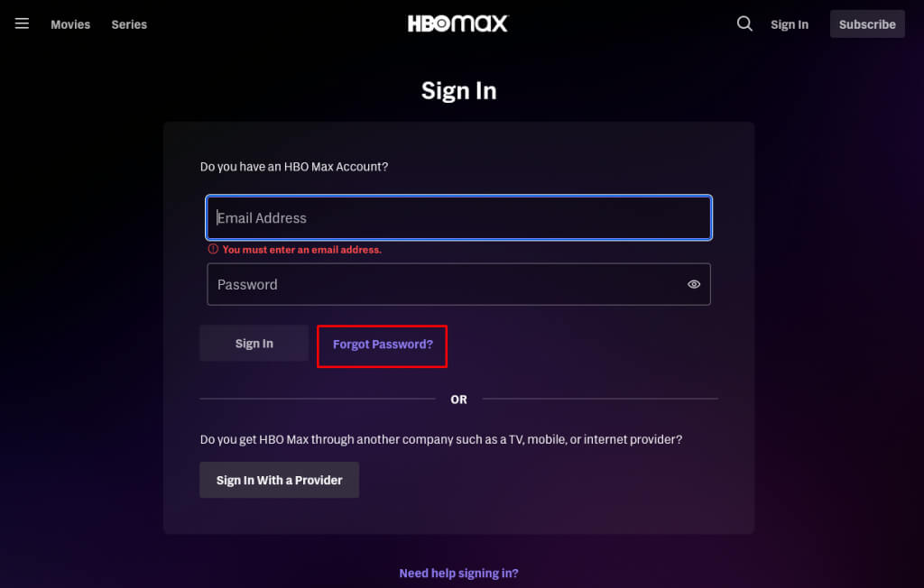This screenshot has width=924, height=588.
Task: Click the red error alert icon
Action: click(x=213, y=249)
